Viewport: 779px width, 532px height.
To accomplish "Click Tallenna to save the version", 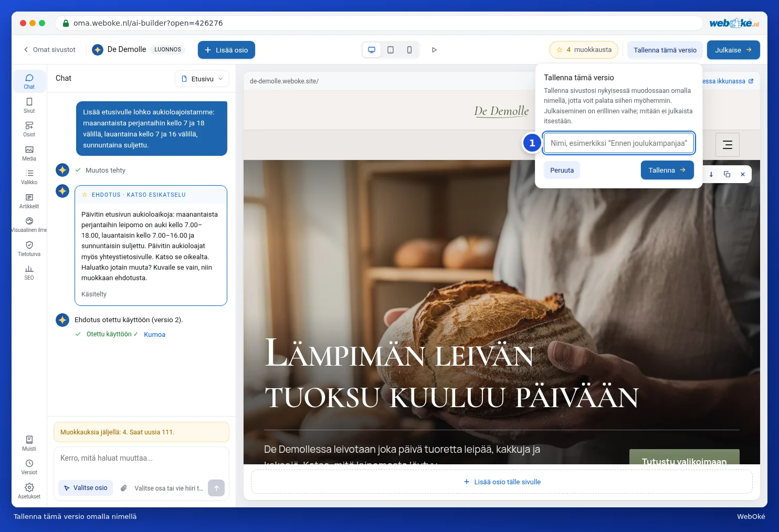I will (x=667, y=170).
